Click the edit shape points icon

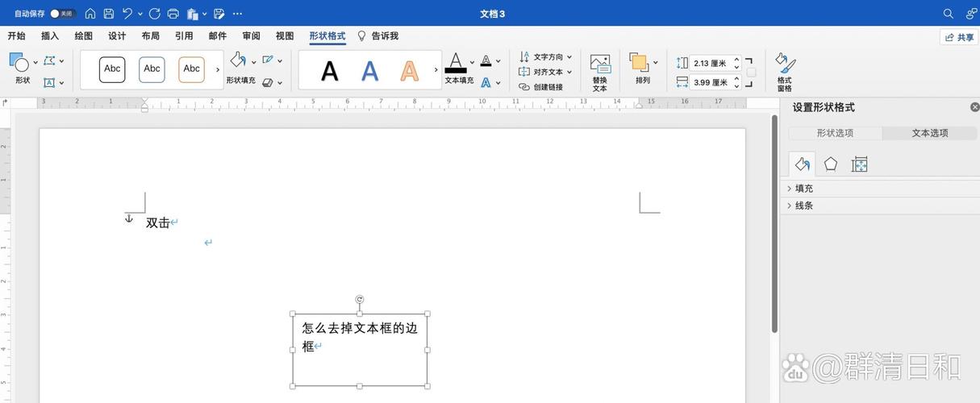click(50, 60)
